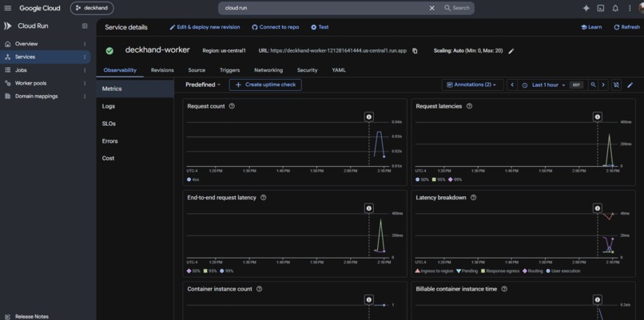Screen dimensions: 644x320
Task: Click the Search button in top bar
Action: coord(457,8)
